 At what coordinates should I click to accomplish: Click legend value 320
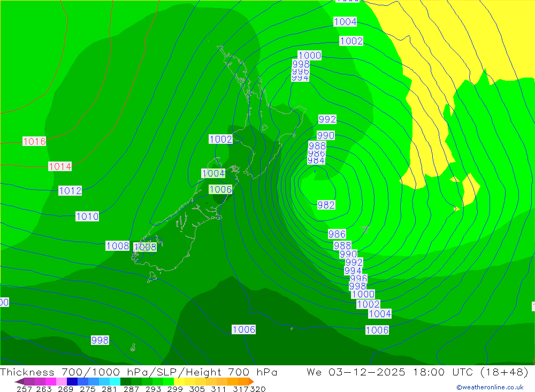click(258, 389)
